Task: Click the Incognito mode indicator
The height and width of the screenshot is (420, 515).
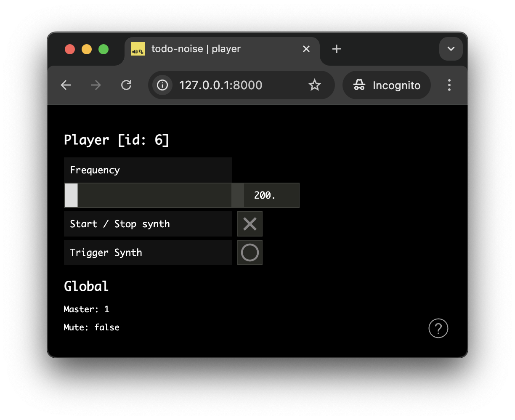Action: (386, 85)
